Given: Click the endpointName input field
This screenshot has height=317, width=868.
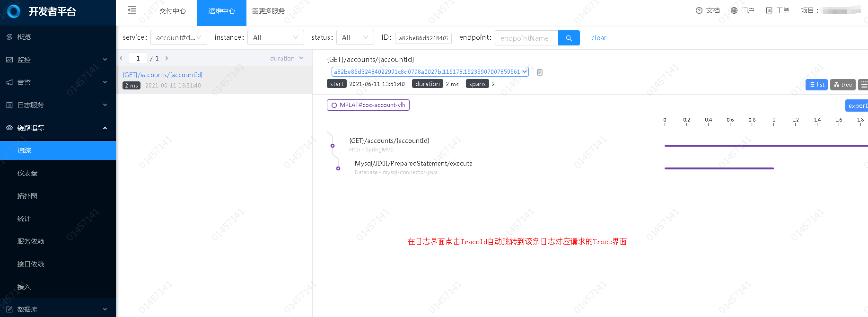Looking at the screenshot, I should tap(526, 38).
